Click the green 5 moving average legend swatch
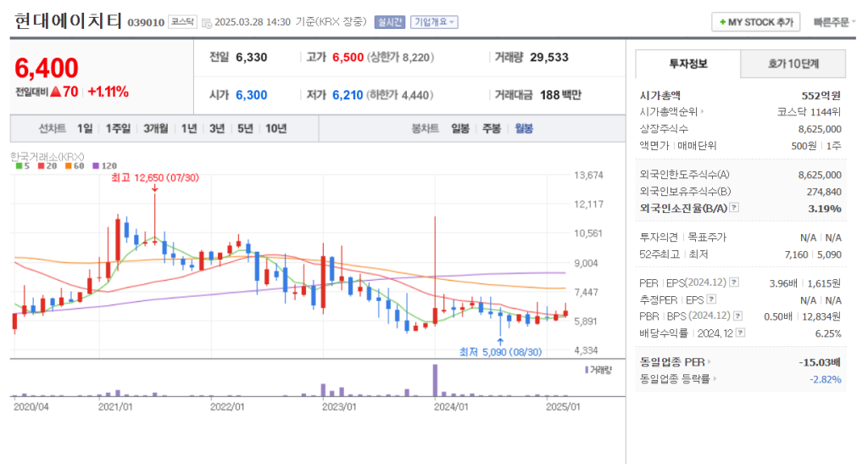This screenshot has height=464, width=868. point(19,165)
